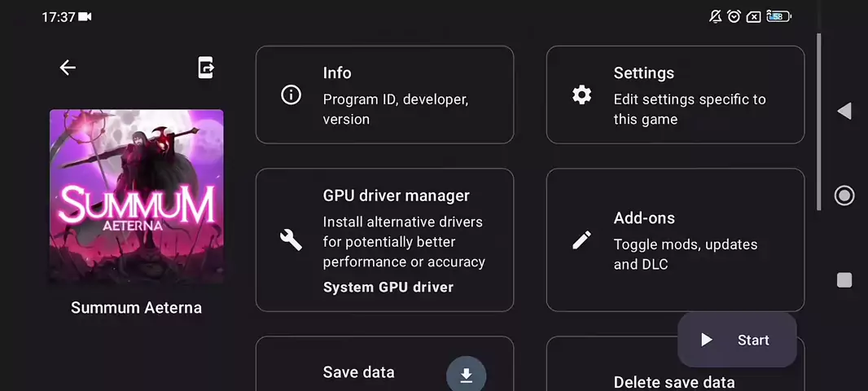Open the Delete save data option

point(674,381)
